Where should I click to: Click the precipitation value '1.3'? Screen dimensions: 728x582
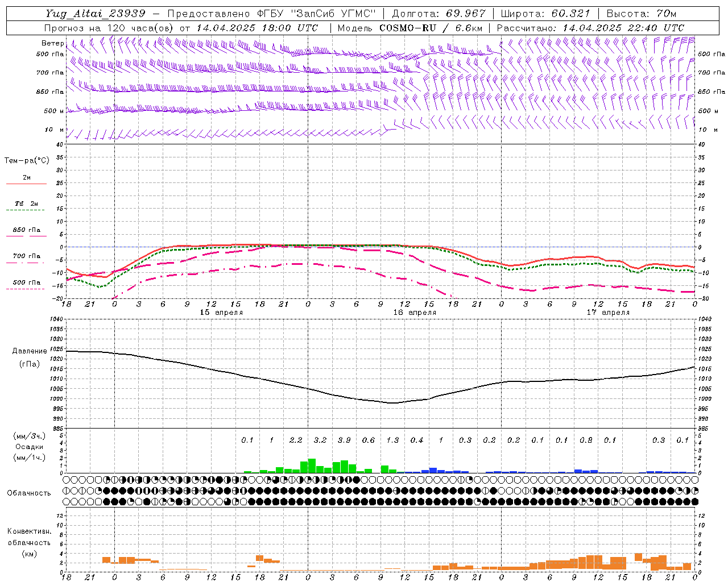click(392, 440)
